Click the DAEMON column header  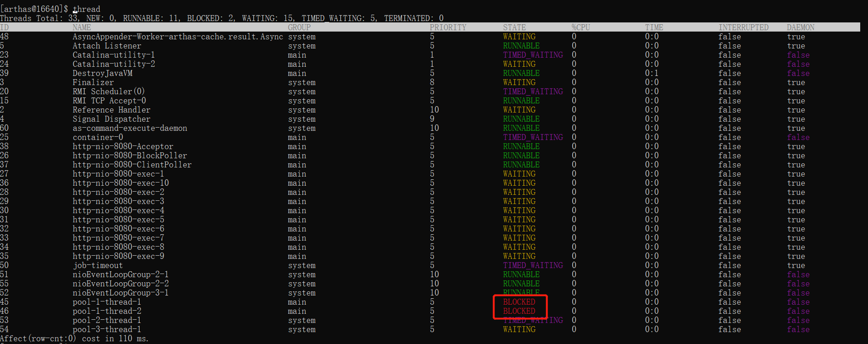click(x=801, y=27)
